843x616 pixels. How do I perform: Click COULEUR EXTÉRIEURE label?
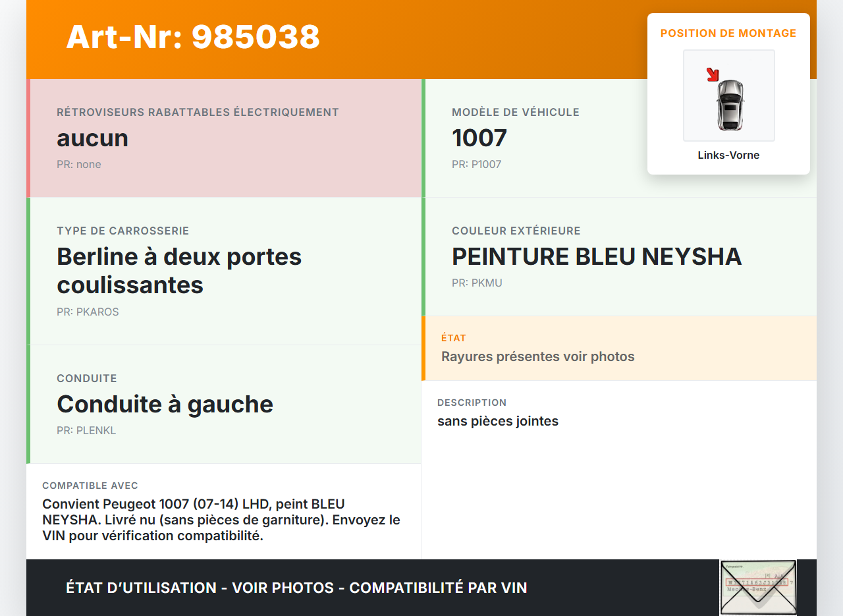click(516, 231)
